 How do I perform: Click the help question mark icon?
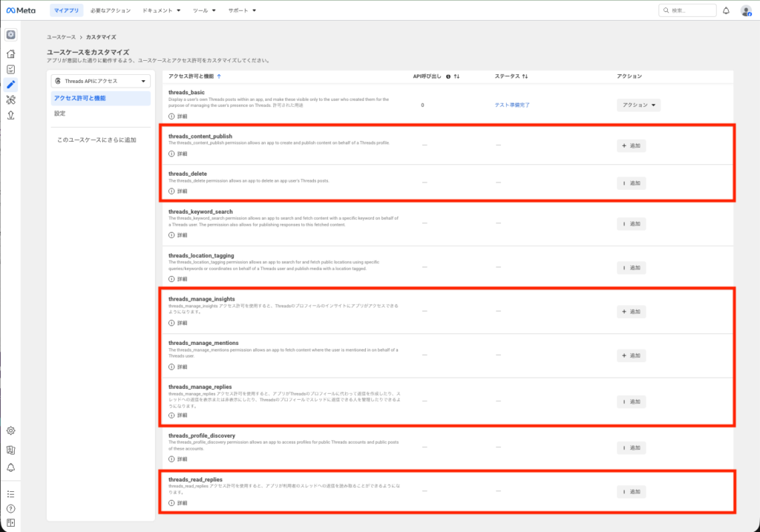point(10,508)
